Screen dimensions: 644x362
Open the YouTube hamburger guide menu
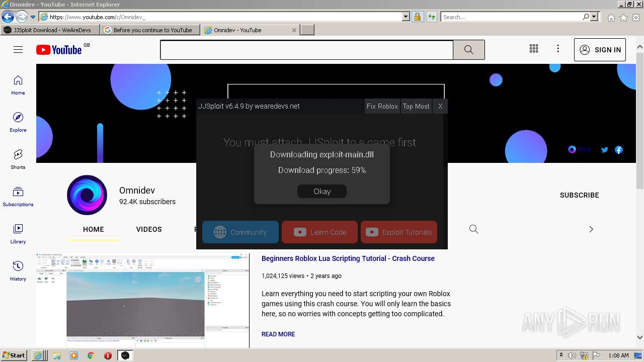pyautogui.click(x=18, y=49)
